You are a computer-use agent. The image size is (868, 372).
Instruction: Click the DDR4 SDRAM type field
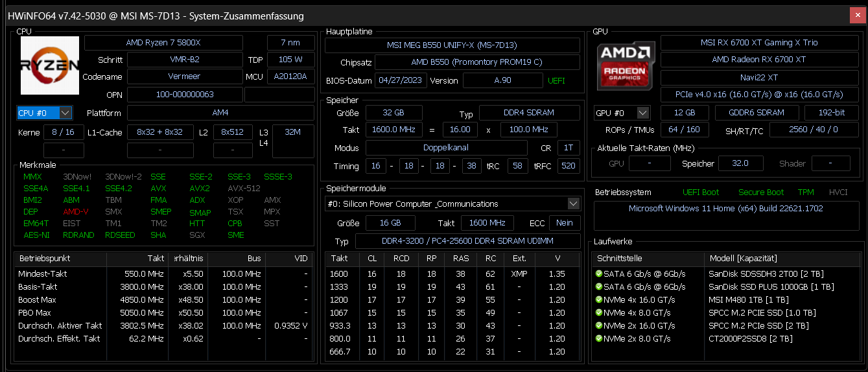(530, 113)
